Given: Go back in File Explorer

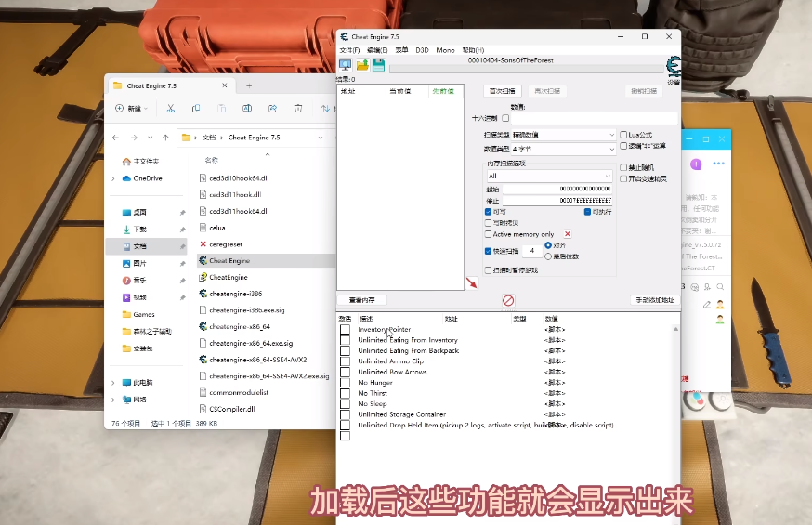Looking at the screenshot, I should coord(115,138).
